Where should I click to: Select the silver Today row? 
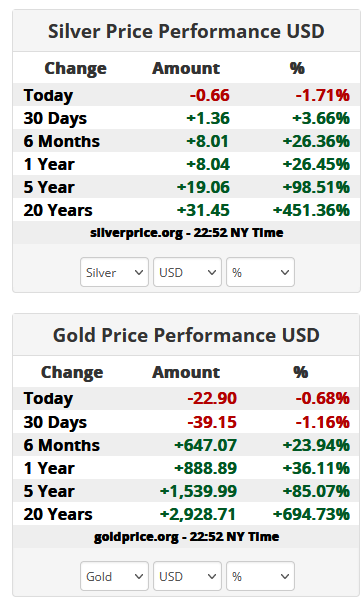click(x=186, y=95)
